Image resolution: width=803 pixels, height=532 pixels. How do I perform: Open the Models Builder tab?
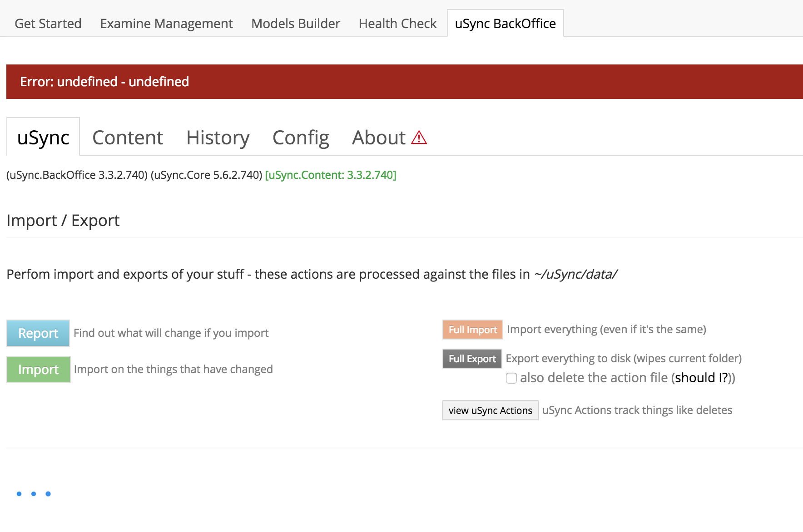pos(296,24)
